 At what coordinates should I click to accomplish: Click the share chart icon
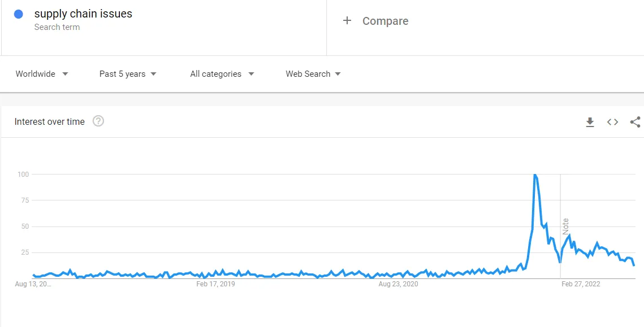click(x=635, y=122)
